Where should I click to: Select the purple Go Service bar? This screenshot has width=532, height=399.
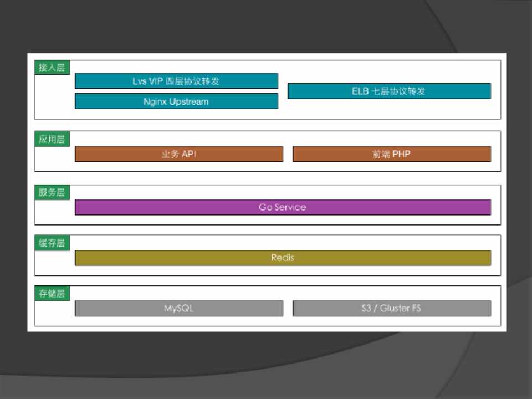pos(283,207)
